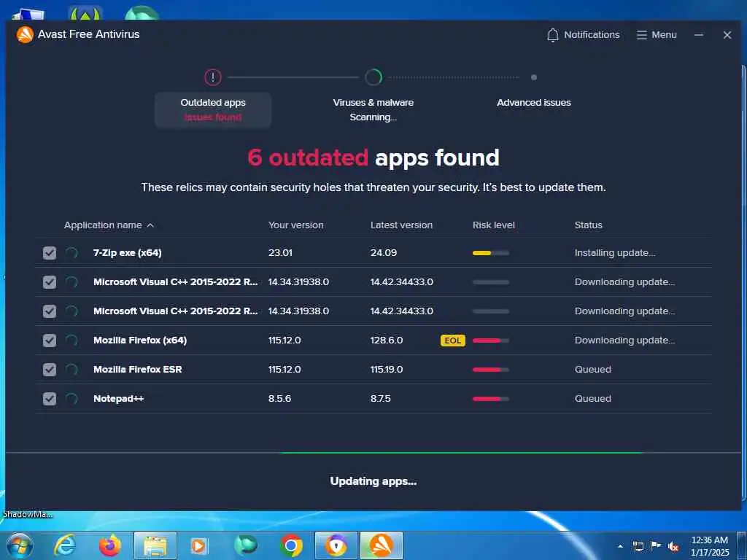Click the spinner icon beside Mozilla Firefox ESR
Image resolution: width=747 pixels, height=560 pixels.
71,370
